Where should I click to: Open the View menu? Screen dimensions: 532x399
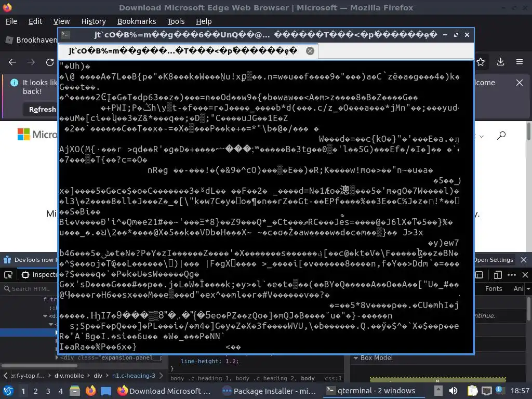click(x=61, y=21)
